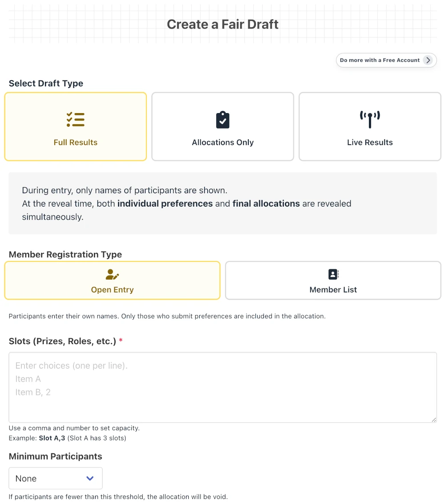445x504 pixels.
Task: Click the Open Entry user-edit icon
Action: 112,274
